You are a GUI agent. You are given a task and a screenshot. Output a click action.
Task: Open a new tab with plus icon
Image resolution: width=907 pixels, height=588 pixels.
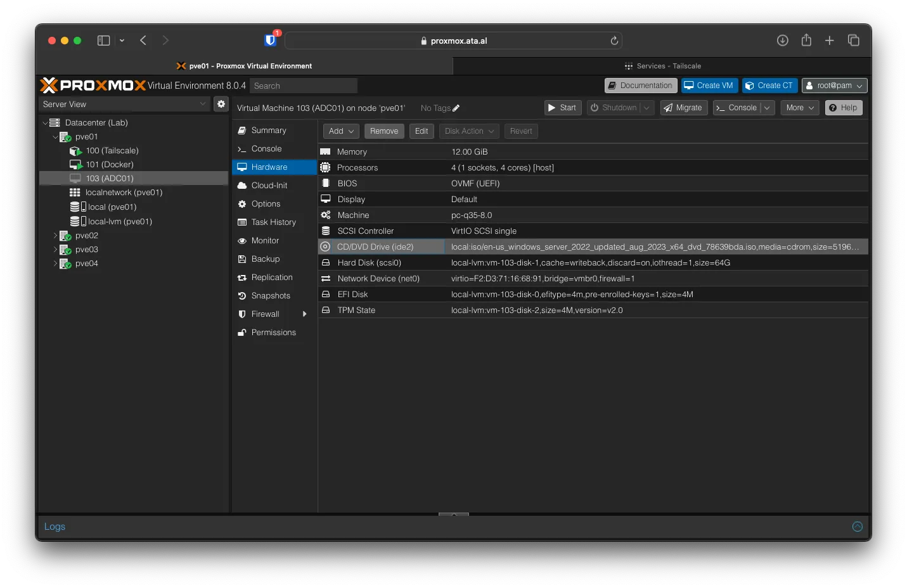(x=830, y=41)
